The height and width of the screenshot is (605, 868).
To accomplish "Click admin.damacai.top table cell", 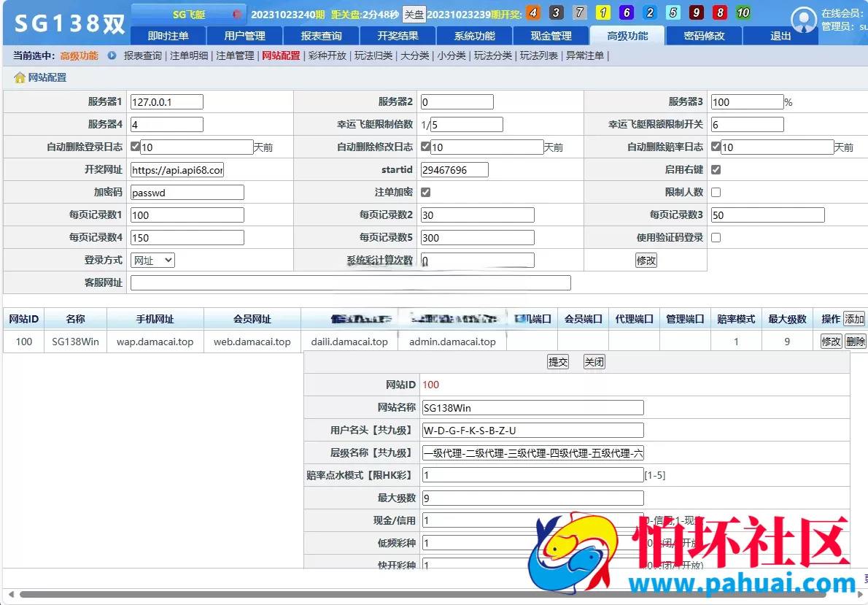I will [452, 342].
